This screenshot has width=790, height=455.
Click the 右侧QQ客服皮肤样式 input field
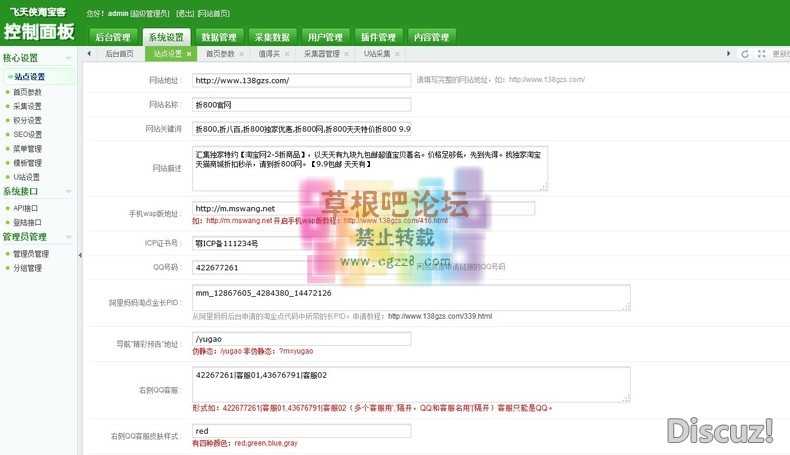[301, 431]
